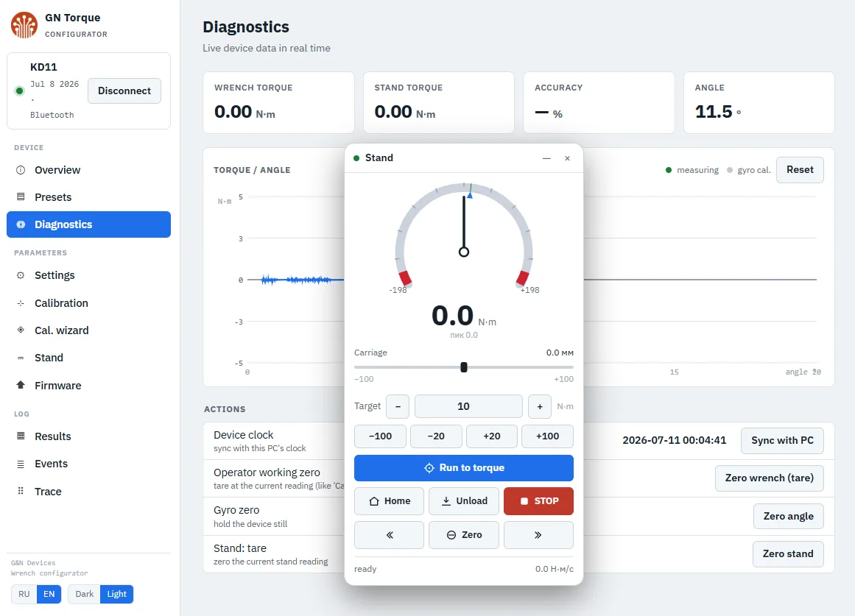Close the Stand popup window
The height and width of the screenshot is (616, 855).
[x=567, y=158]
